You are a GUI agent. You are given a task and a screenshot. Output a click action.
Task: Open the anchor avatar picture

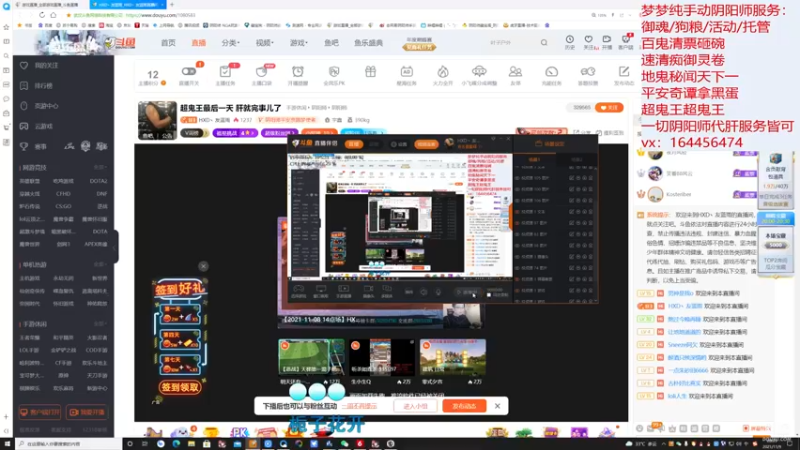157,120
